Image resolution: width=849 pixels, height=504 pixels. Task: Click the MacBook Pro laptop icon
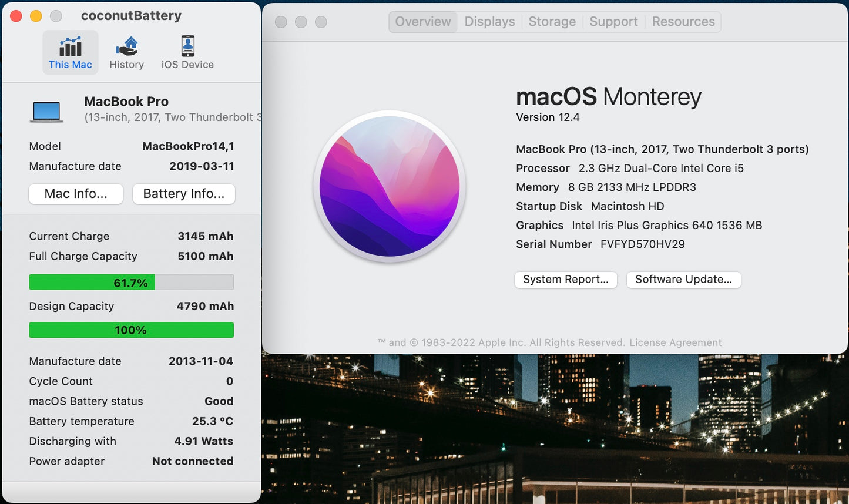click(x=46, y=111)
